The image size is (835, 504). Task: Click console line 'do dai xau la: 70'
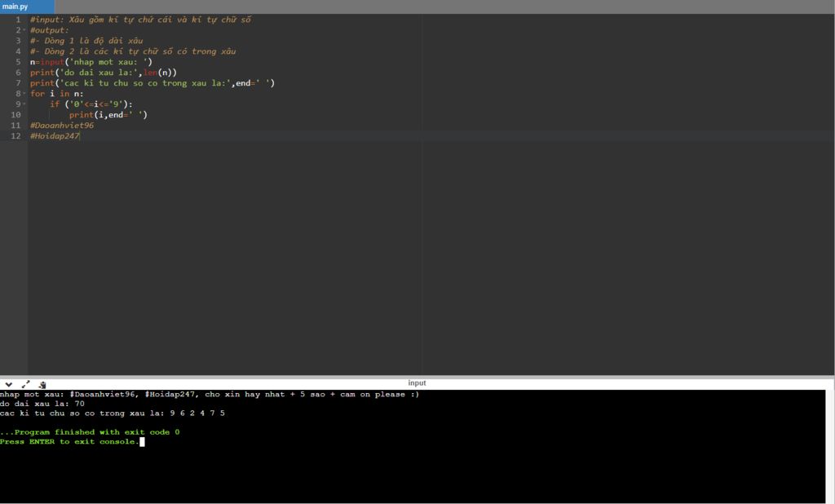pos(42,404)
